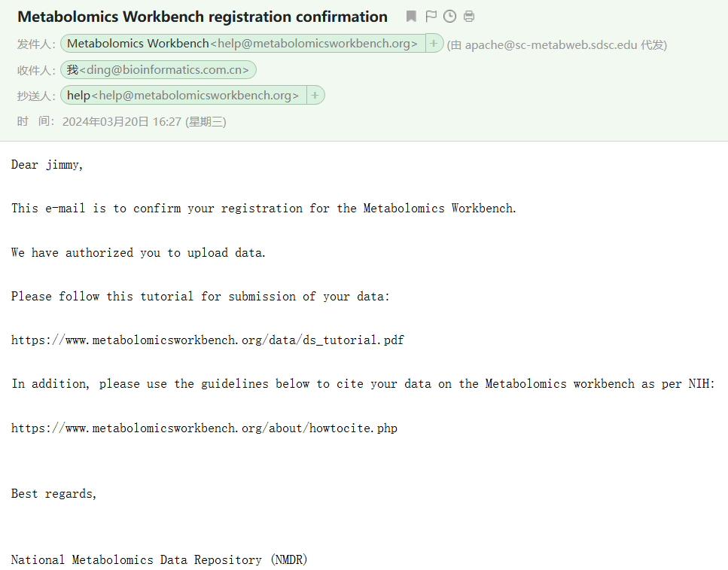Click the plus button next to CC help address
This screenshot has width=728, height=570.
[x=315, y=96]
